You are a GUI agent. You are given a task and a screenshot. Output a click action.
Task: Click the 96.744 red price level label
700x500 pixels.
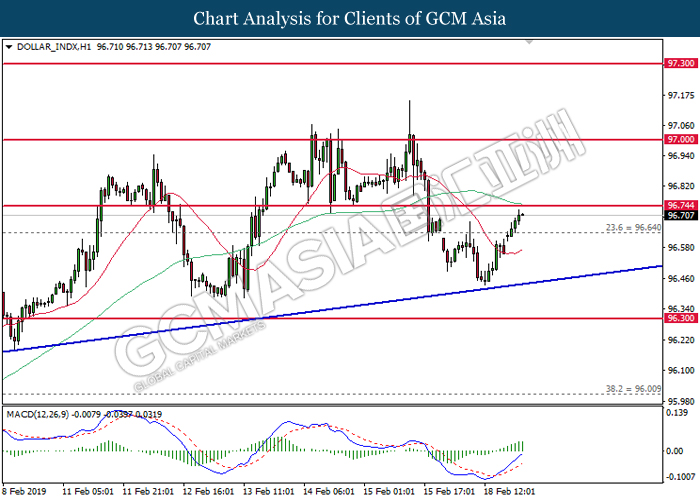coord(680,205)
